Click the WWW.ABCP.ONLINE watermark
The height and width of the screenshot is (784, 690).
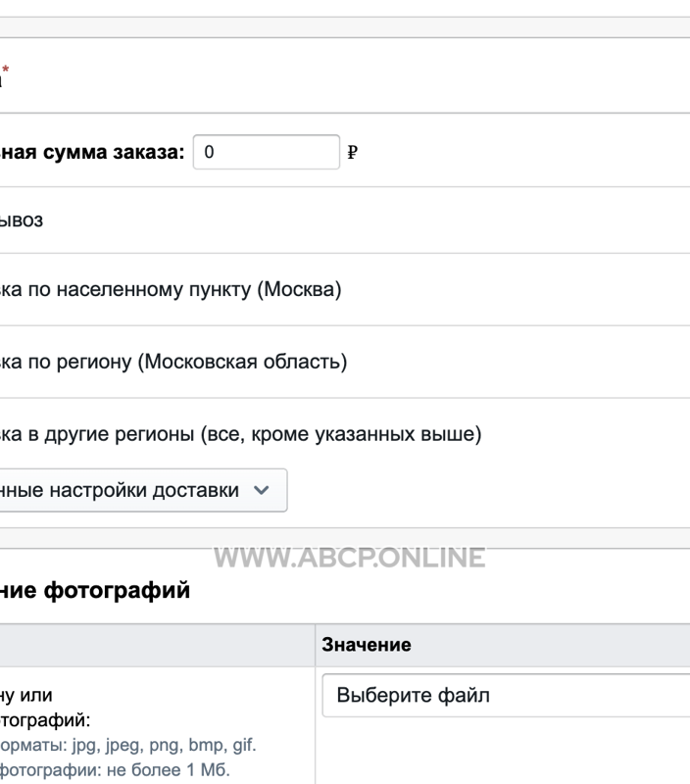point(350,558)
